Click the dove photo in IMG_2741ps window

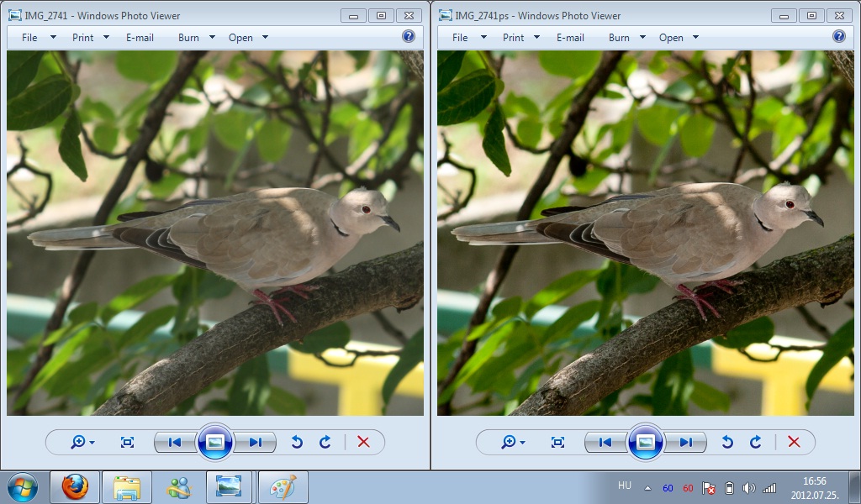click(x=646, y=233)
